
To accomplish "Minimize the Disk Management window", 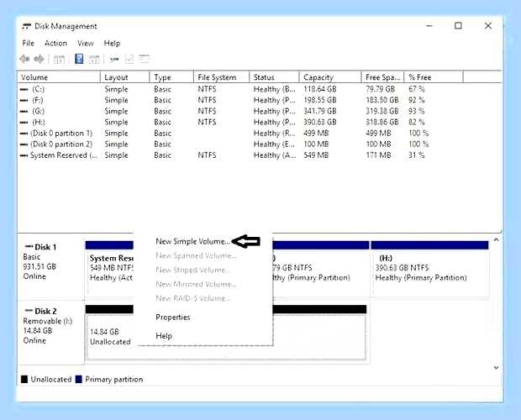I will coord(429,25).
